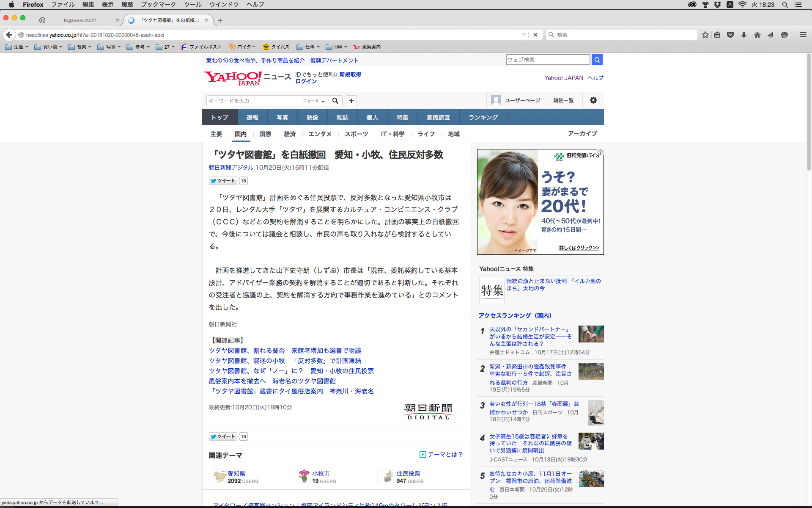Image resolution: width=812 pixels, height=508 pixels.
Task: Stop loading the page with X button
Action: pos(535,35)
